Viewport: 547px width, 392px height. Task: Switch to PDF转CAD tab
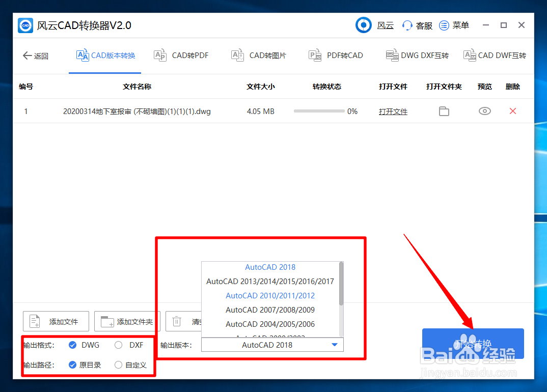point(336,55)
